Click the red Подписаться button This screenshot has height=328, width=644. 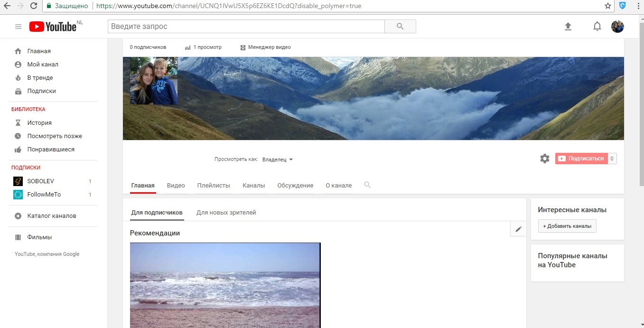tap(581, 159)
